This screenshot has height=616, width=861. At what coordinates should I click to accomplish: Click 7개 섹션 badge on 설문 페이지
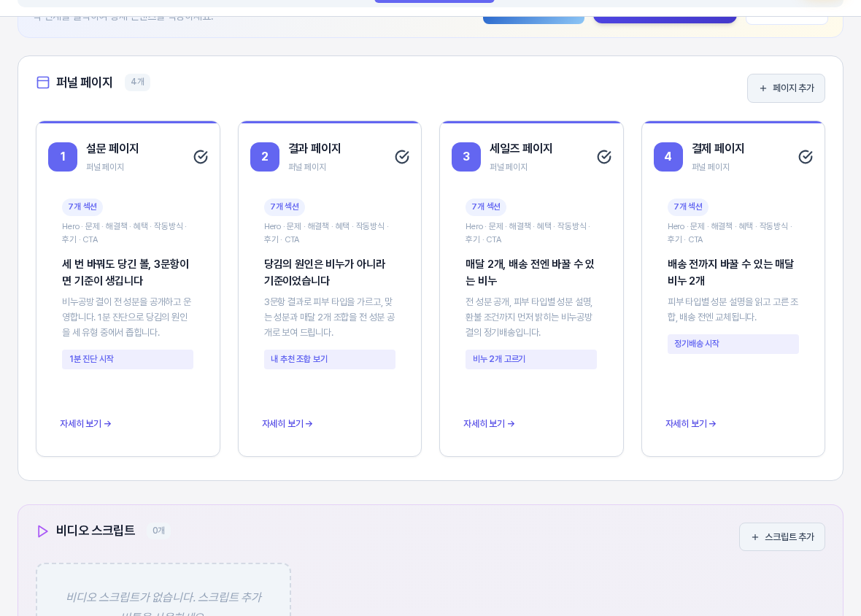pyautogui.click(x=82, y=207)
